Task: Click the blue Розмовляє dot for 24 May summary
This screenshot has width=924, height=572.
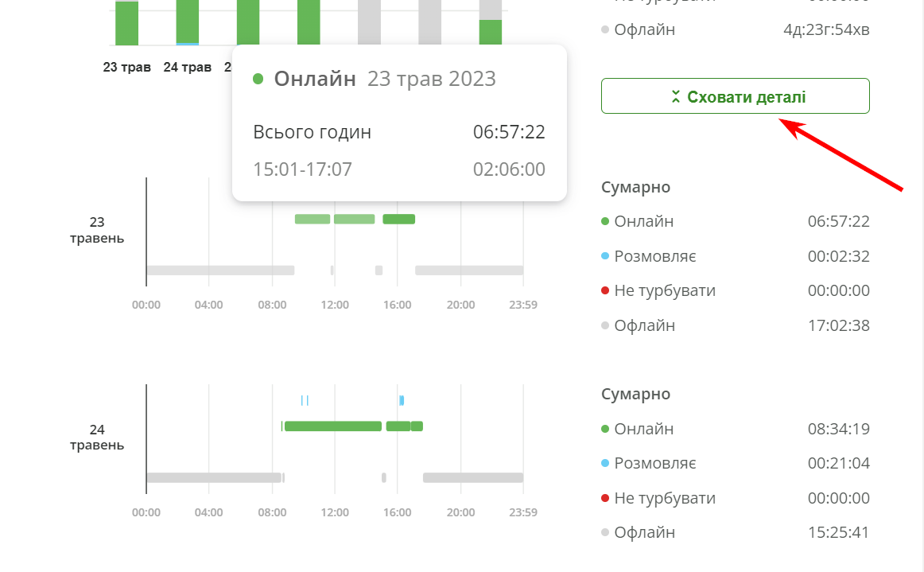Action: [x=606, y=463]
